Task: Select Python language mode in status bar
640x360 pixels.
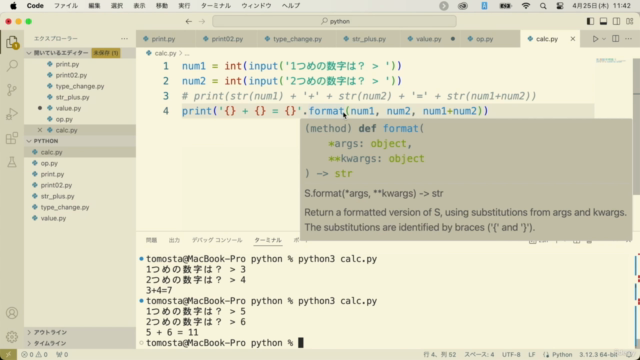Action: 562,355
